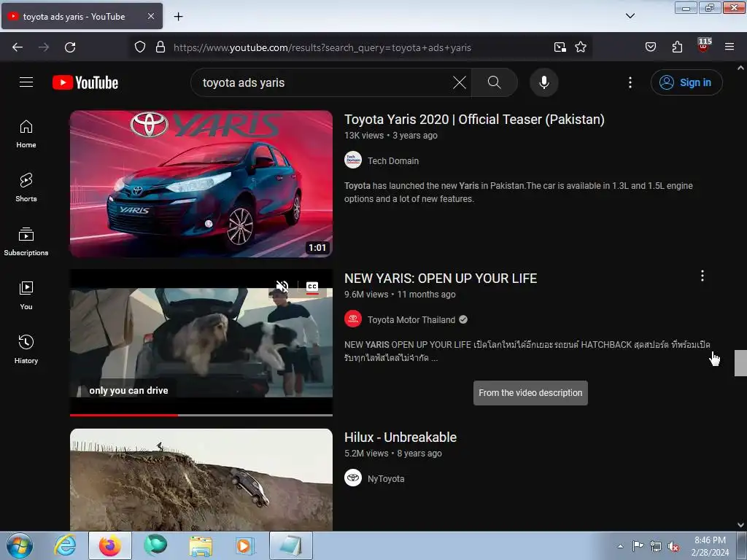Open the NEW YARIS preview video thumbnail
Viewport: 747px width, 560px height.
201,342
